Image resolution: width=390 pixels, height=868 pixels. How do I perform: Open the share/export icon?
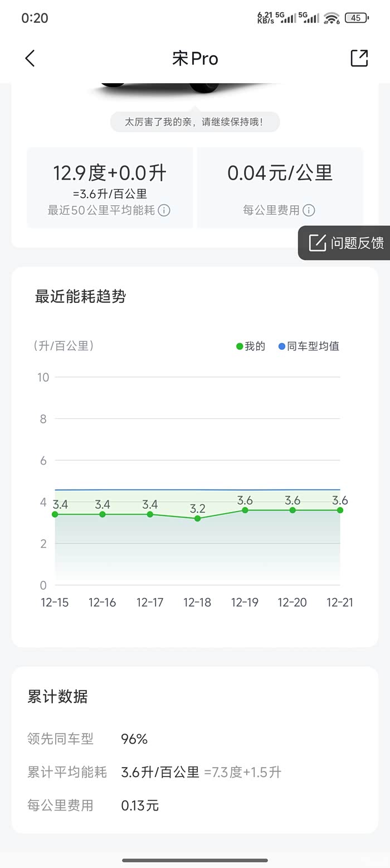click(x=359, y=58)
